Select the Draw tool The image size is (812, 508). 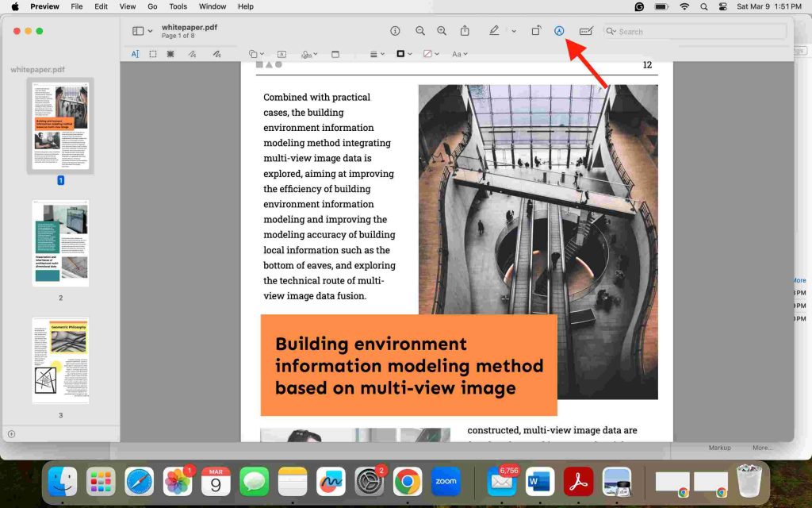click(x=216, y=54)
